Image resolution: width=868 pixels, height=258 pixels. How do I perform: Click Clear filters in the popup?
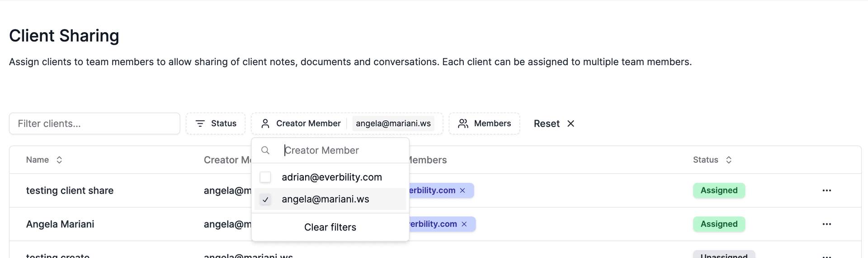[330, 227]
